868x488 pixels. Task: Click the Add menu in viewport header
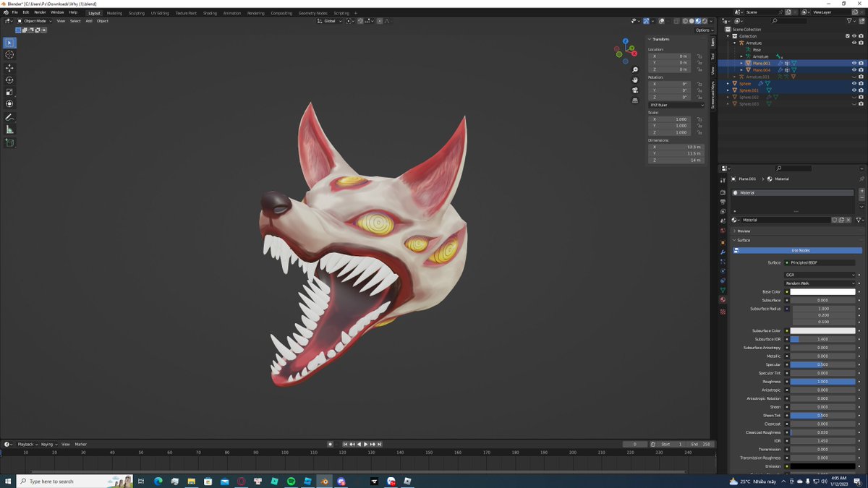(x=89, y=21)
